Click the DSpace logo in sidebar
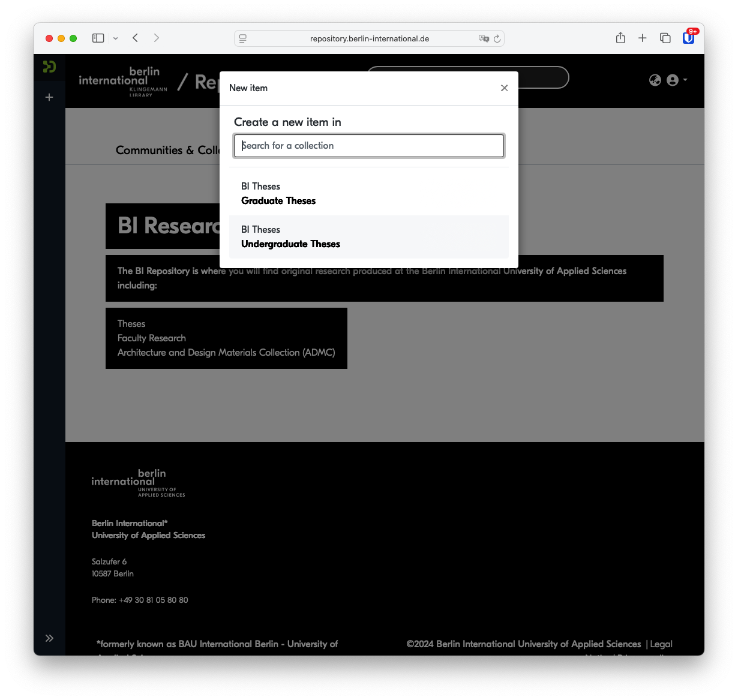 coord(49,67)
